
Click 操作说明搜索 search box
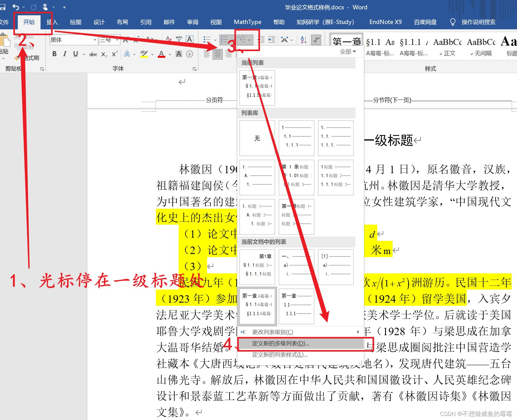point(478,22)
